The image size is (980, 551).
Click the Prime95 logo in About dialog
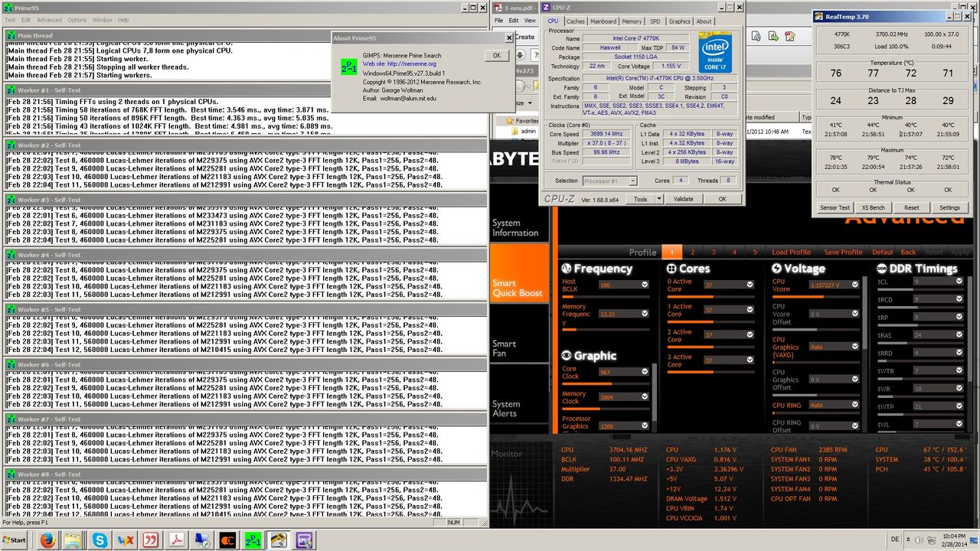[348, 67]
